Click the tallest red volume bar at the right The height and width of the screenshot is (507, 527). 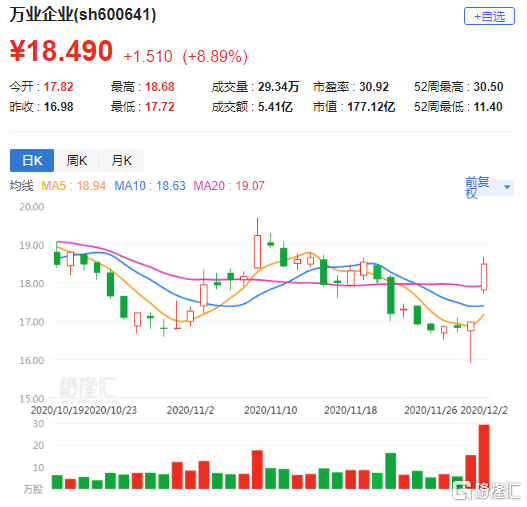[484, 457]
